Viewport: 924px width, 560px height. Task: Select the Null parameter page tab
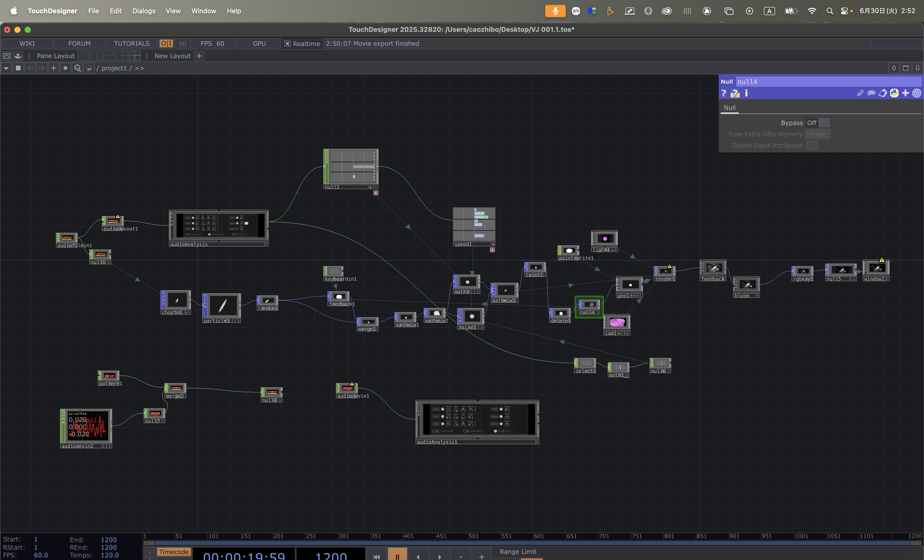[x=729, y=108]
